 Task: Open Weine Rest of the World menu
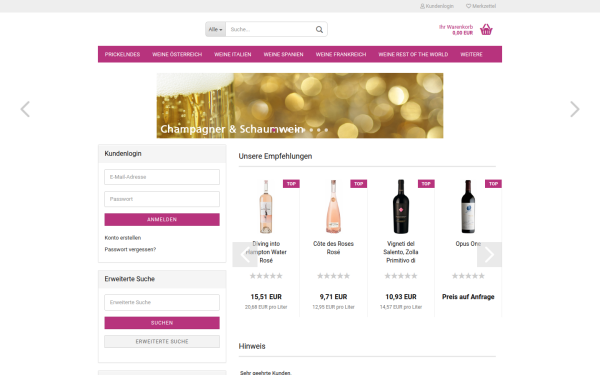click(413, 54)
